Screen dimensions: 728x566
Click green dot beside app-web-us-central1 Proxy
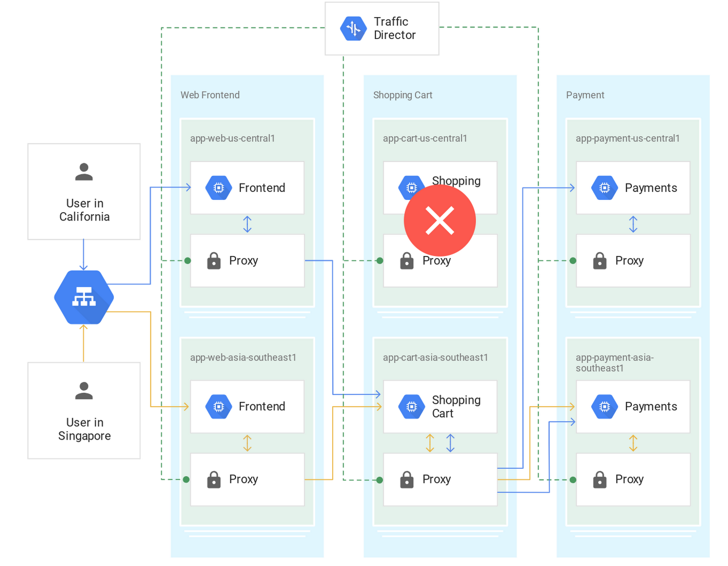[188, 261]
